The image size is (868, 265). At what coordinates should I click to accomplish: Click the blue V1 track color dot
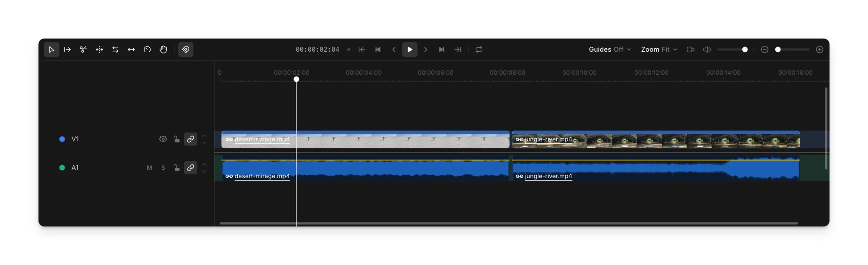(62, 139)
